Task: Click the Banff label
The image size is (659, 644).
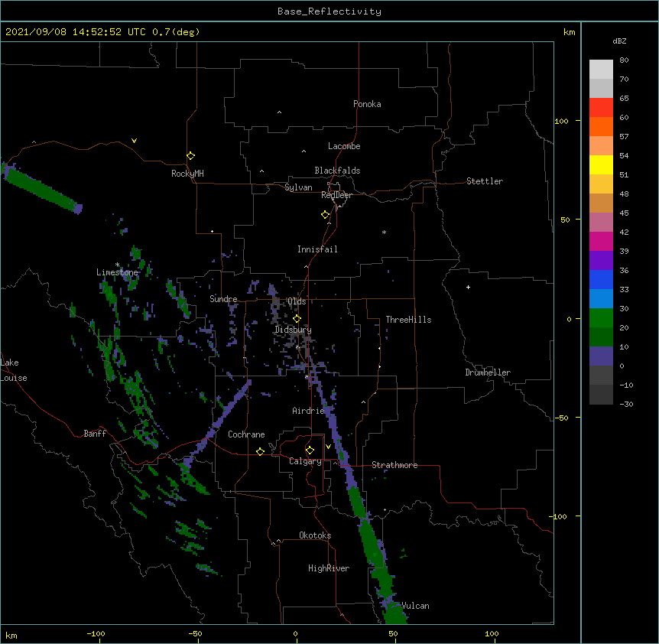Action: coord(95,434)
